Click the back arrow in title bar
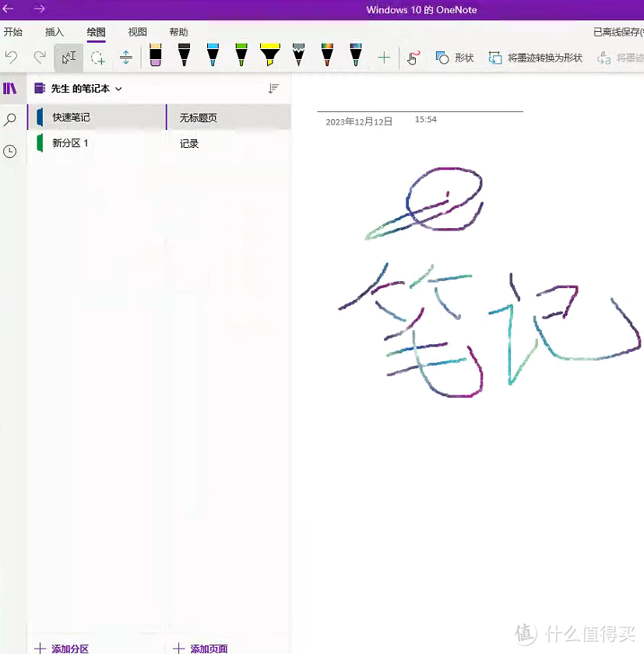 [8, 9]
